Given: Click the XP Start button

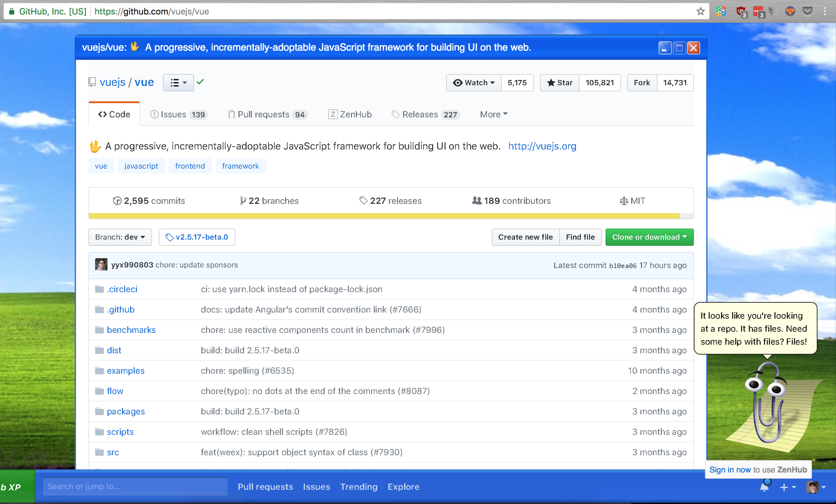Looking at the screenshot, I should pos(17,486).
